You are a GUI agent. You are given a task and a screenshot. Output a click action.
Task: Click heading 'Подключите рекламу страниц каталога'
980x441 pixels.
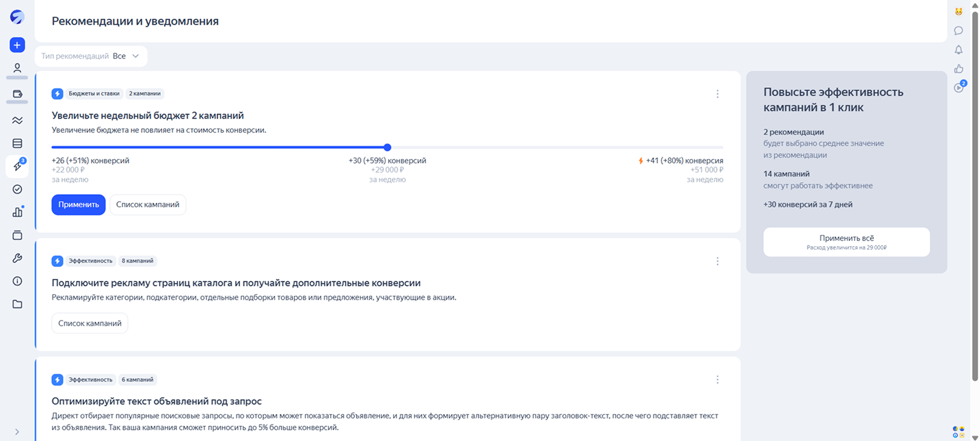click(x=236, y=283)
